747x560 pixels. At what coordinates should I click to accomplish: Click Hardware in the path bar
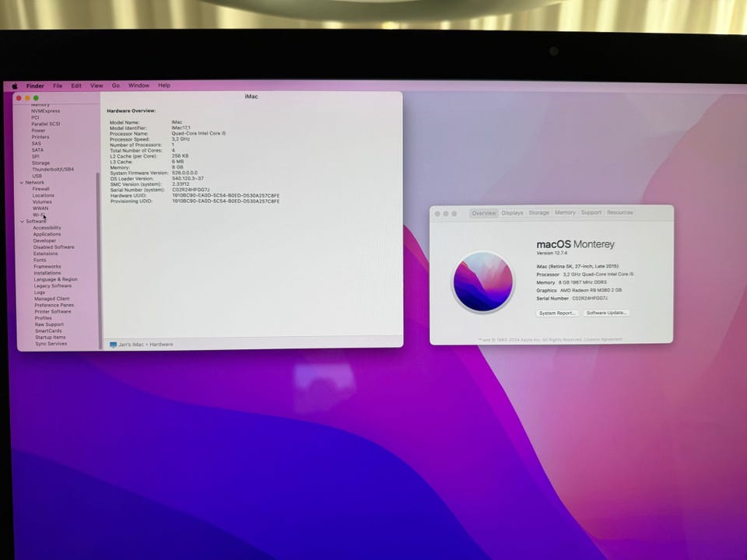click(162, 345)
